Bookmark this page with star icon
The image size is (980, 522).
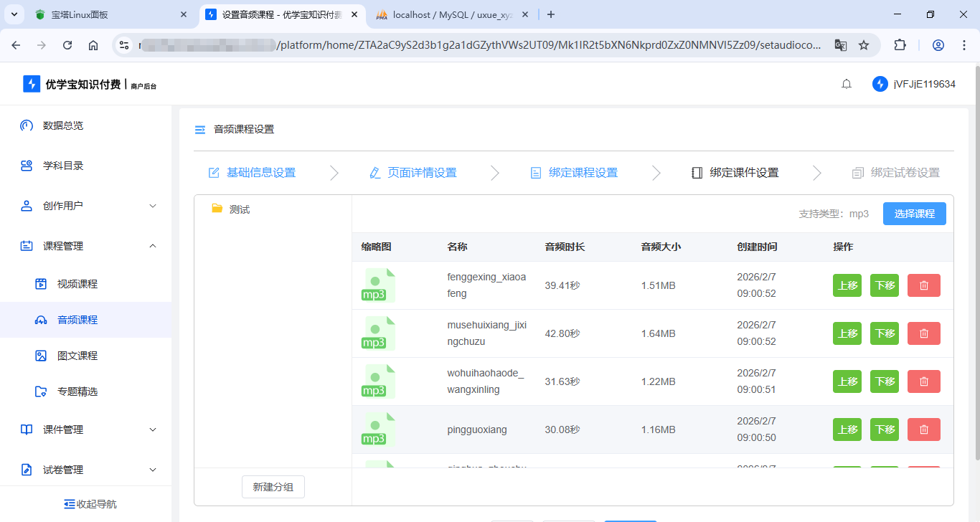click(x=864, y=45)
